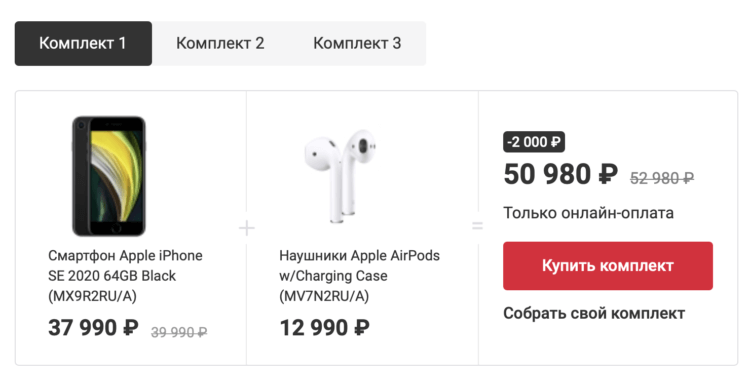Click the Только онлайн-оплата note

[588, 213]
